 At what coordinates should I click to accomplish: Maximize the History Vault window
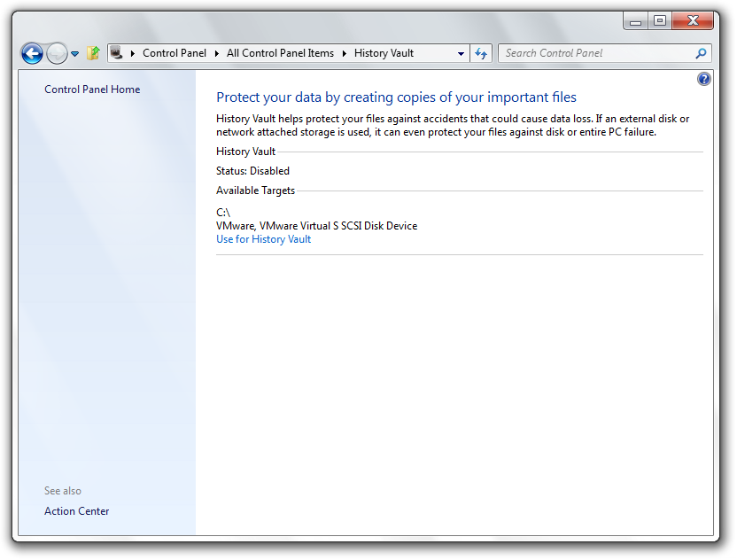[x=659, y=21]
